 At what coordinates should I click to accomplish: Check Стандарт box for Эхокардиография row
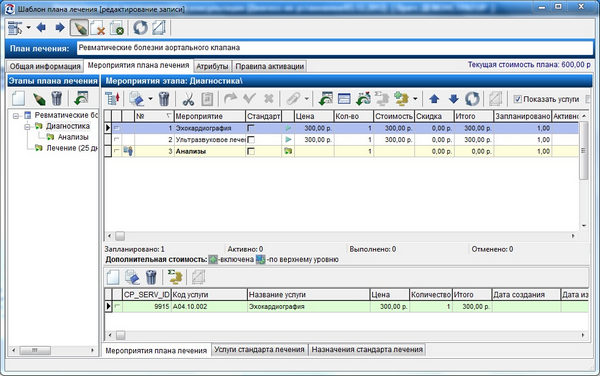point(251,128)
